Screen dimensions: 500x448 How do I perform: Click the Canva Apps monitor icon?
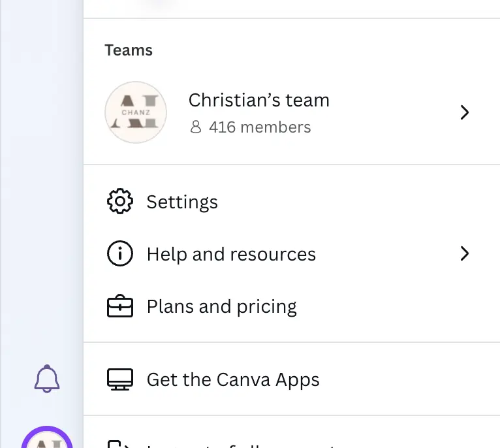pos(120,379)
